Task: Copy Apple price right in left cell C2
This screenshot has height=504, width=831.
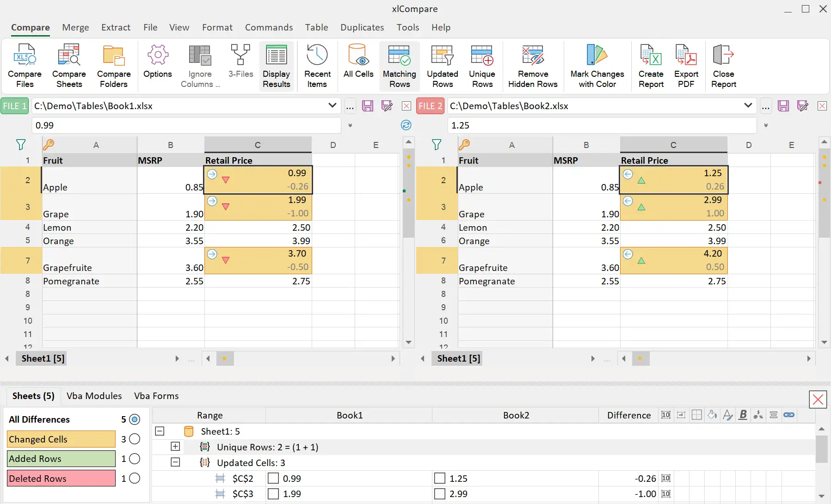Action: point(212,174)
